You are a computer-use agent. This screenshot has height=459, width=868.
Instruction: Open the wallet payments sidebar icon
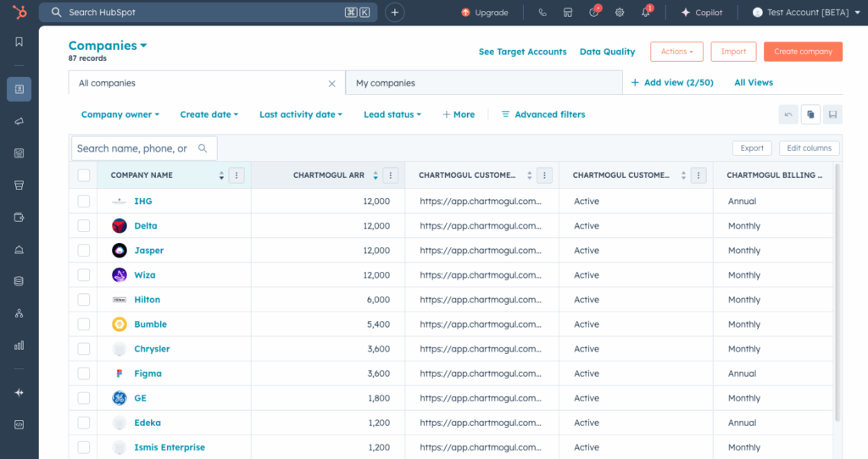tap(19, 218)
